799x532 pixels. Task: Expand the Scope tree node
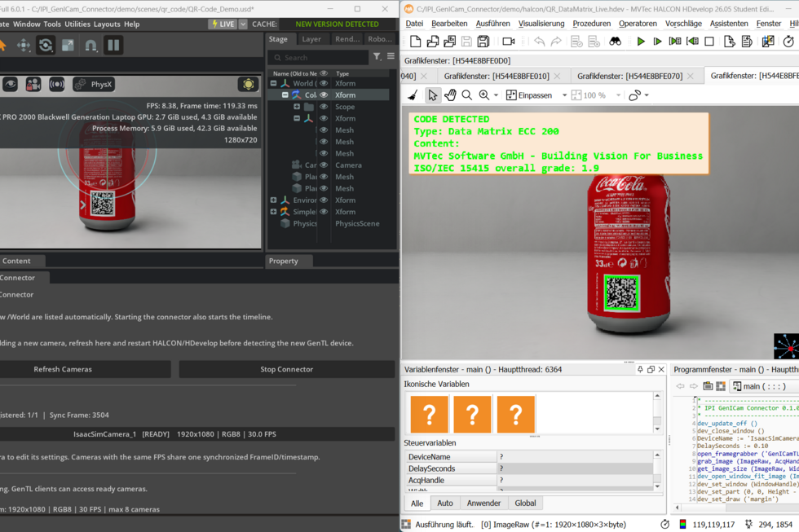point(297,107)
